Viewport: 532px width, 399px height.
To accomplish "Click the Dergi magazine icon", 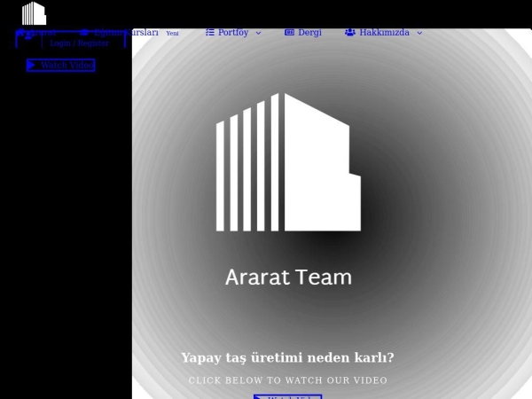I will point(289,32).
